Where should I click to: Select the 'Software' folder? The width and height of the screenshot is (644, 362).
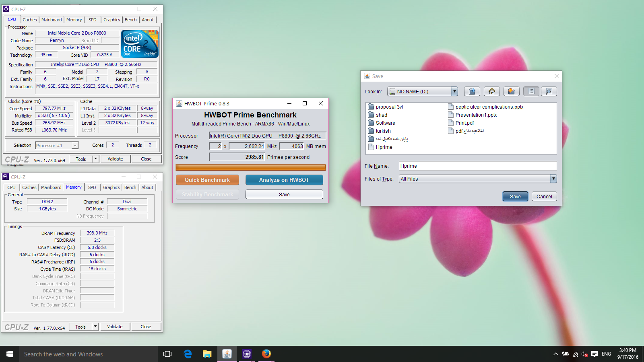tap(382, 123)
